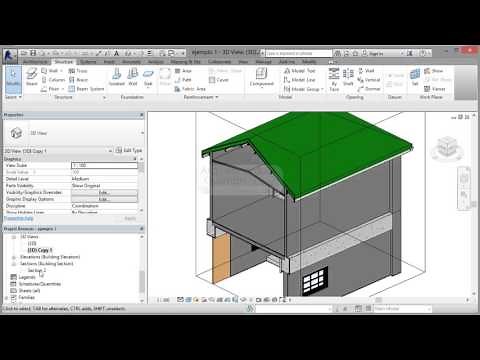Viewport: 480px width, 360px height.
Task: Select the Model Line tool
Action: [x=300, y=80]
